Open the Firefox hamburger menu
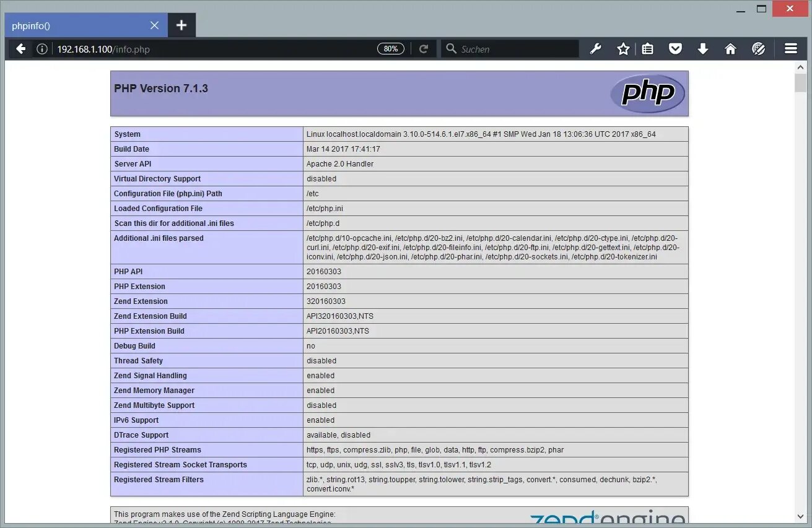Screen dimensions: 812x528 click(791, 48)
